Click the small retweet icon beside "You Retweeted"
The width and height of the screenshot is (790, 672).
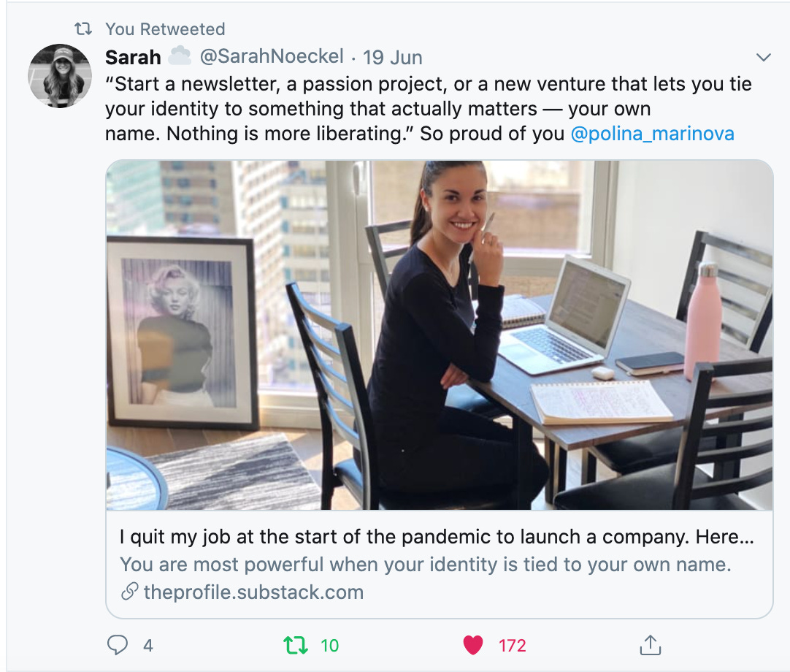(x=84, y=29)
